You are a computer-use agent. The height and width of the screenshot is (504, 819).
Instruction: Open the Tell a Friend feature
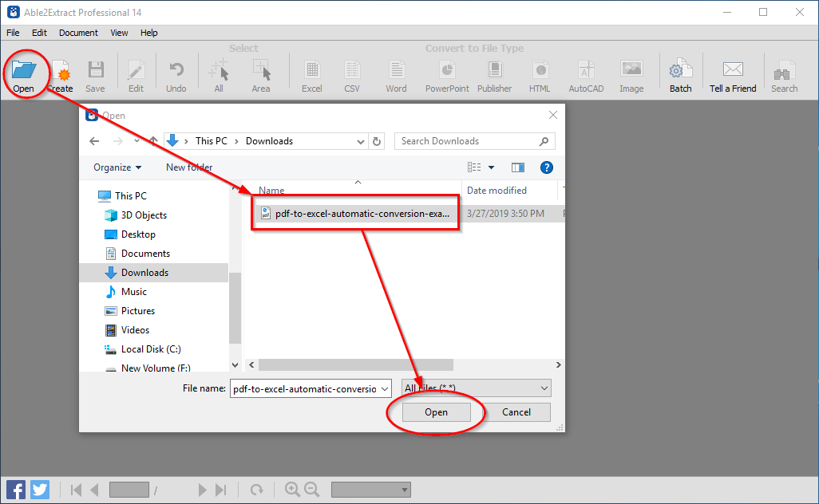coord(732,73)
